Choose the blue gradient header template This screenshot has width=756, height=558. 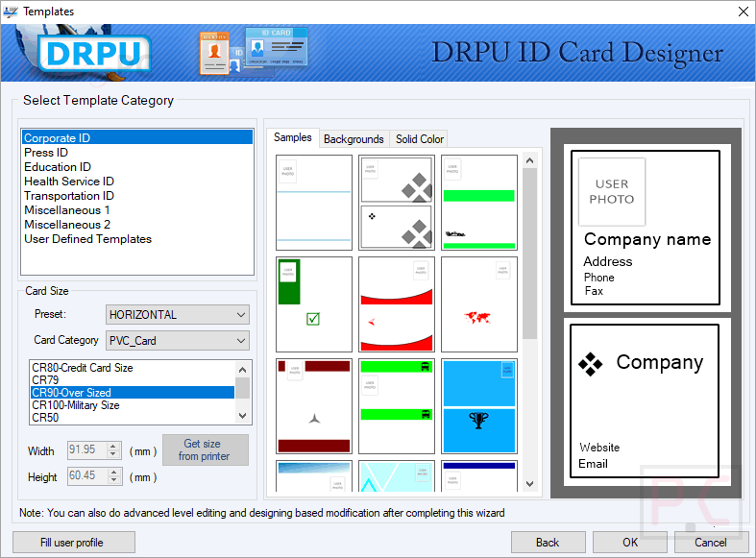point(314,476)
